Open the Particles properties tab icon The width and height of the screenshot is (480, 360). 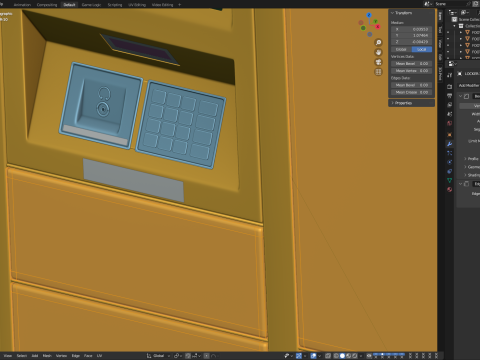(x=449, y=153)
